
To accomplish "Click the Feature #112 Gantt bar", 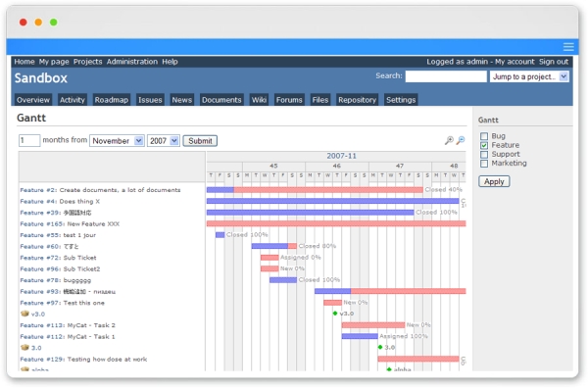I will tap(360, 336).
